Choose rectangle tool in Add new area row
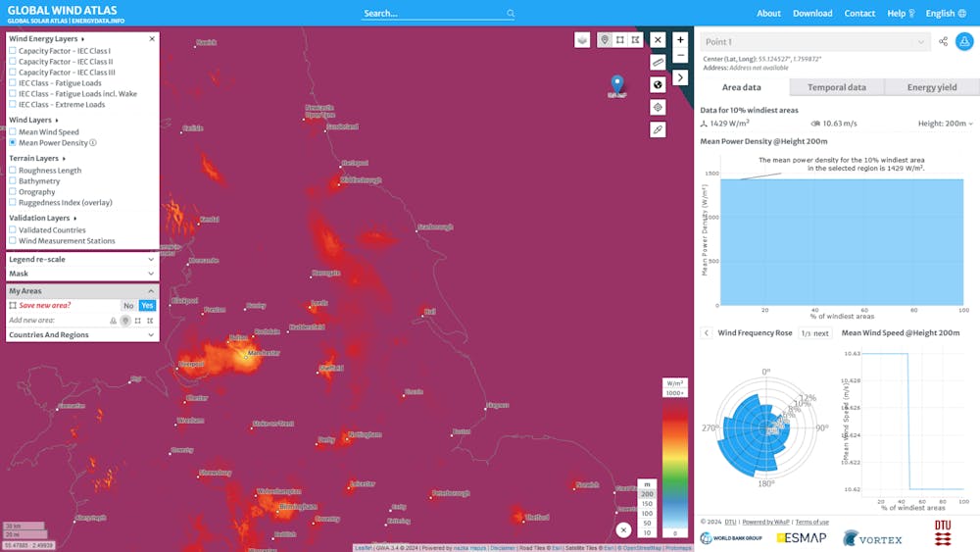 click(x=138, y=321)
